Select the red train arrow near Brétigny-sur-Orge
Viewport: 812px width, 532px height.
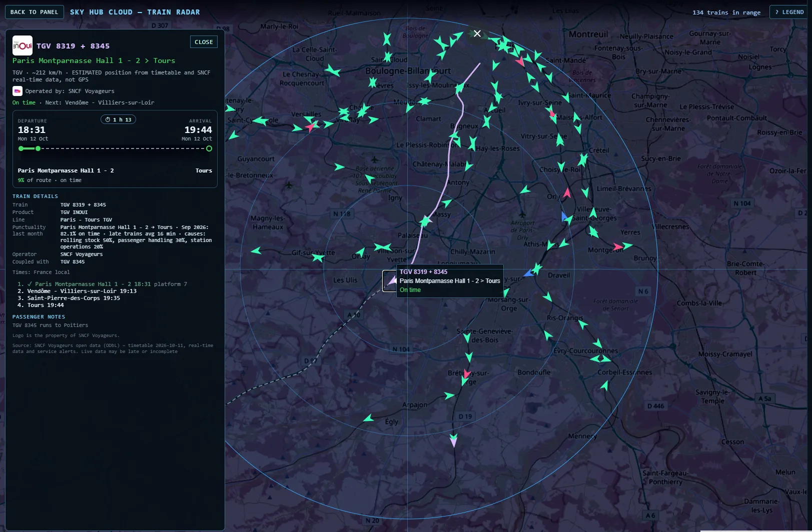(x=467, y=373)
